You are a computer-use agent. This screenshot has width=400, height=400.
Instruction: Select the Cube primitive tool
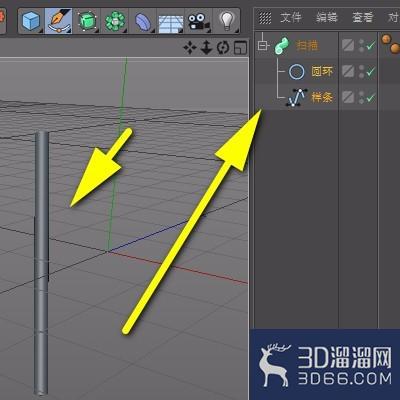31,21
